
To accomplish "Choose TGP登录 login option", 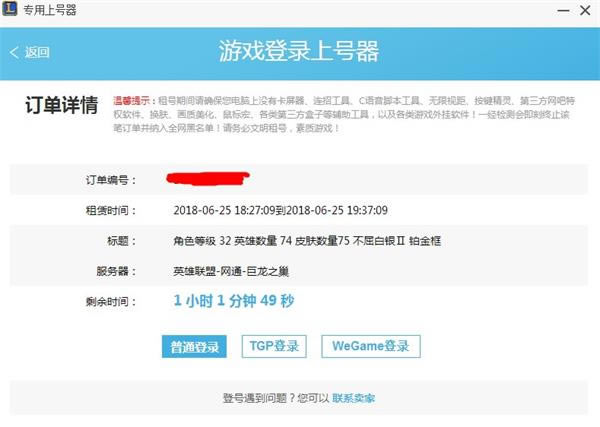I will 274,346.
